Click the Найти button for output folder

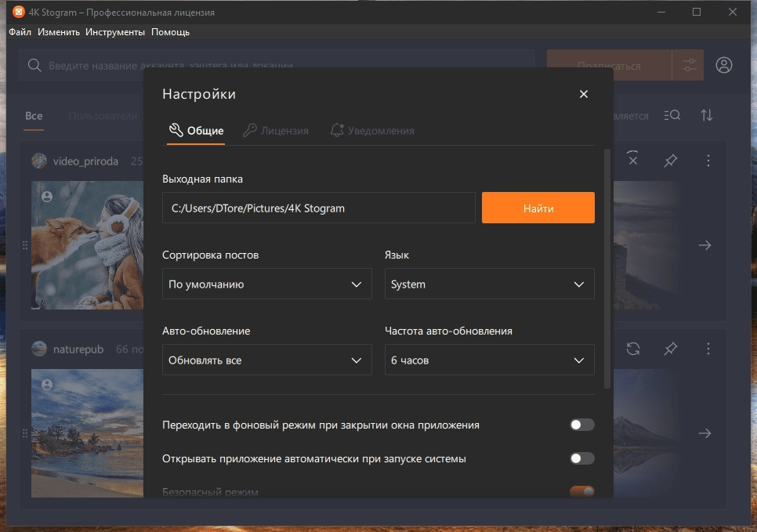pos(538,208)
